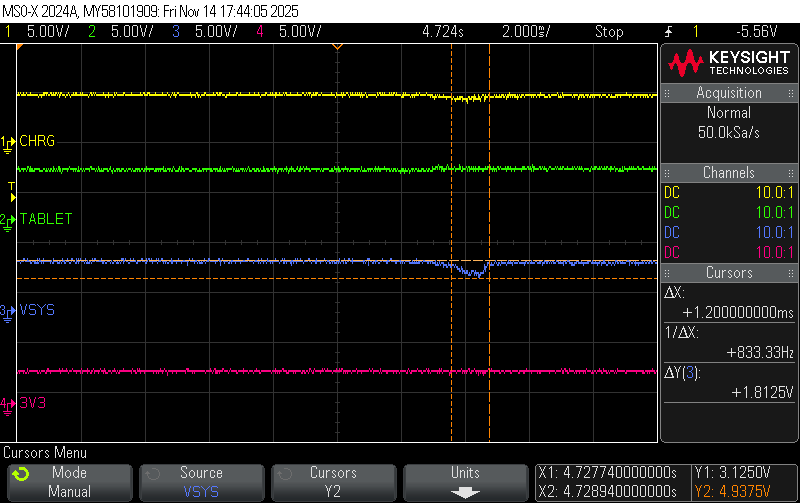Click the Stop run status indicator
Screen dimensions: 800x503
coord(609,32)
